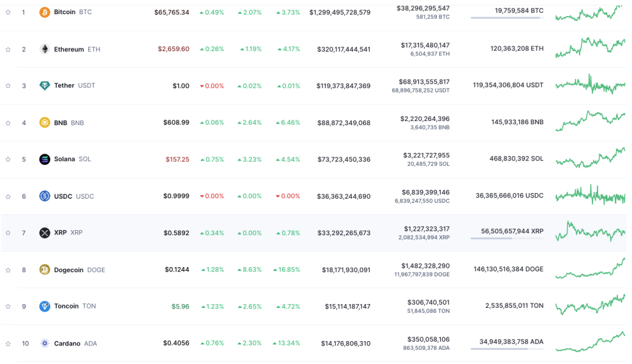View the USDC 7-day sparkline chart
The height and width of the screenshot is (364, 632).
pos(590,194)
